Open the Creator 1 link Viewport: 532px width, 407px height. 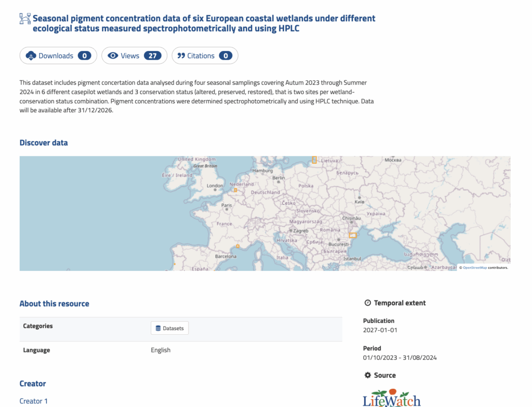34,401
